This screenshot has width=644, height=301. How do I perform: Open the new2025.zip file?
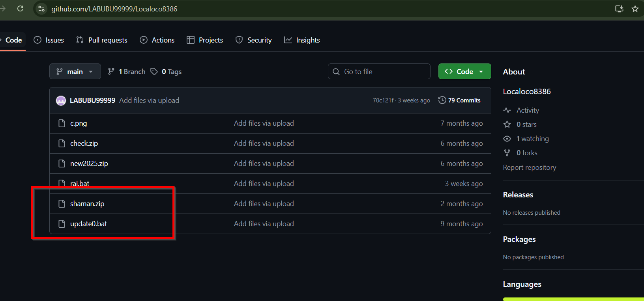pos(89,164)
